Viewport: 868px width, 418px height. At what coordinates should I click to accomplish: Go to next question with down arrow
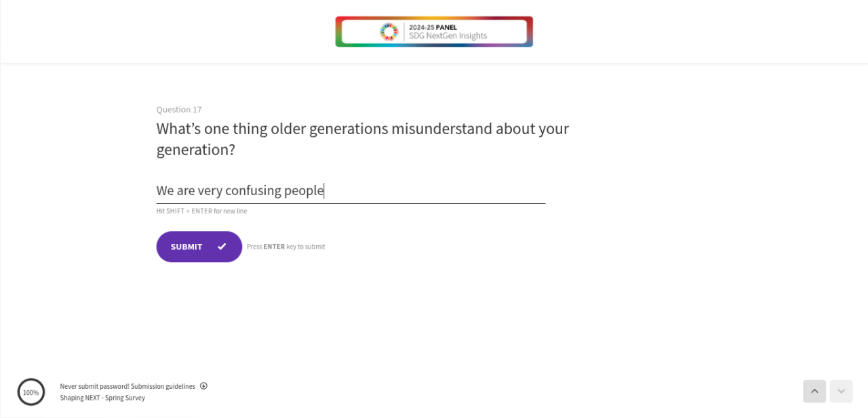[x=842, y=392]
